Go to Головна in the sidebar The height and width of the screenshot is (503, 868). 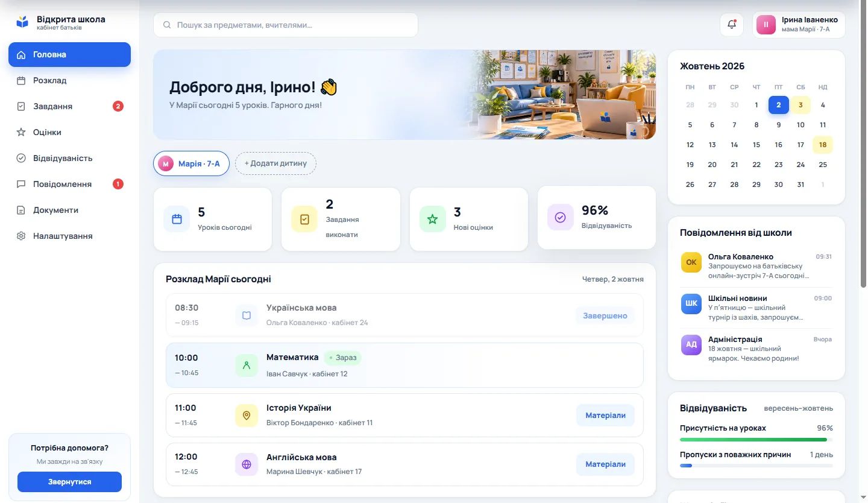pos(69,54)
